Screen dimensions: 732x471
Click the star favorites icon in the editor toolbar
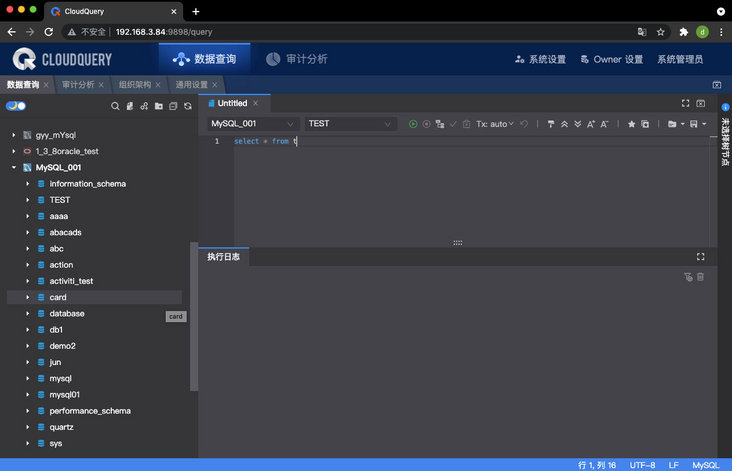pos(632,124)
